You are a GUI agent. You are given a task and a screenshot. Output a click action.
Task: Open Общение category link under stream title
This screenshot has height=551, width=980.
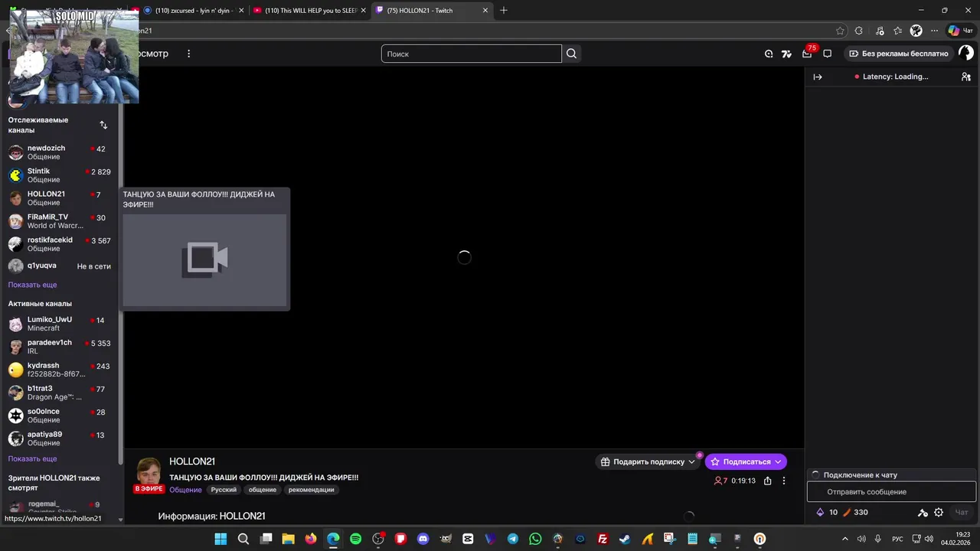(x=185, y=490)
